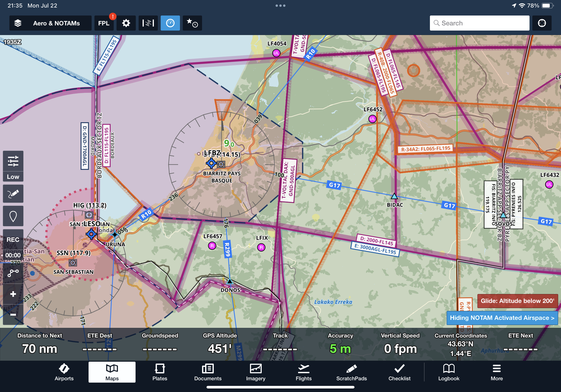Select the DONOS waypoint triangle
The image size is (561, 392).
point(230,281)
